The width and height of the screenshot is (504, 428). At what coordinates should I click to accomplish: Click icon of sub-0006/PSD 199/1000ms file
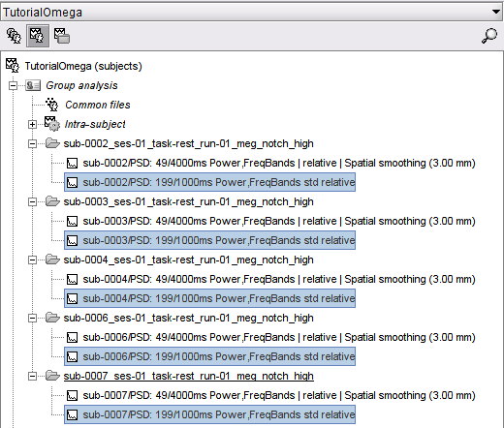click(72, 356)
